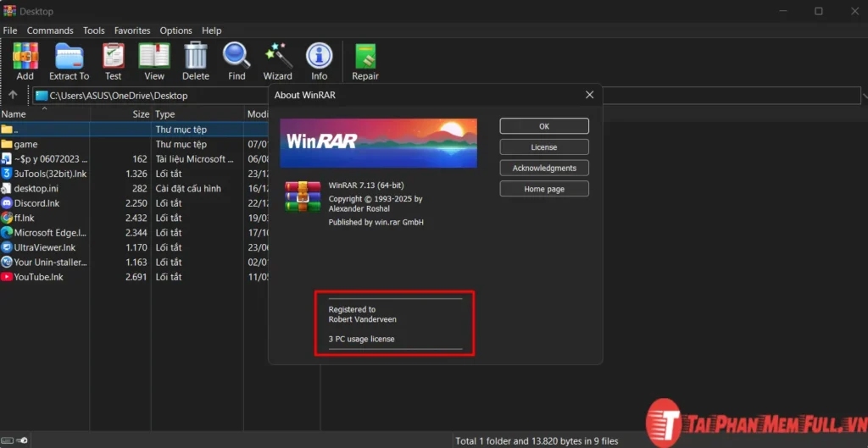Sort by the Size column header
The width and height of the screenshot is (868, 448).
[x=120, y=114]
